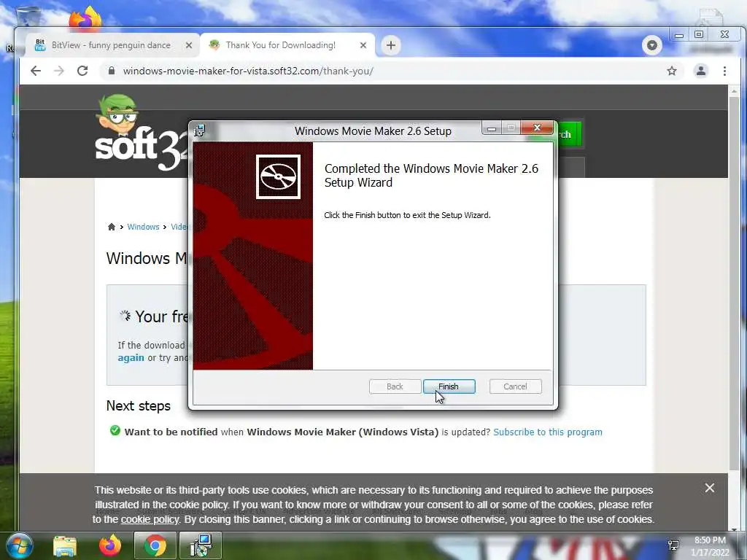Screen dimensions: 747x560
Task: Dismiss the cookie banner with X
Action: 709,488
